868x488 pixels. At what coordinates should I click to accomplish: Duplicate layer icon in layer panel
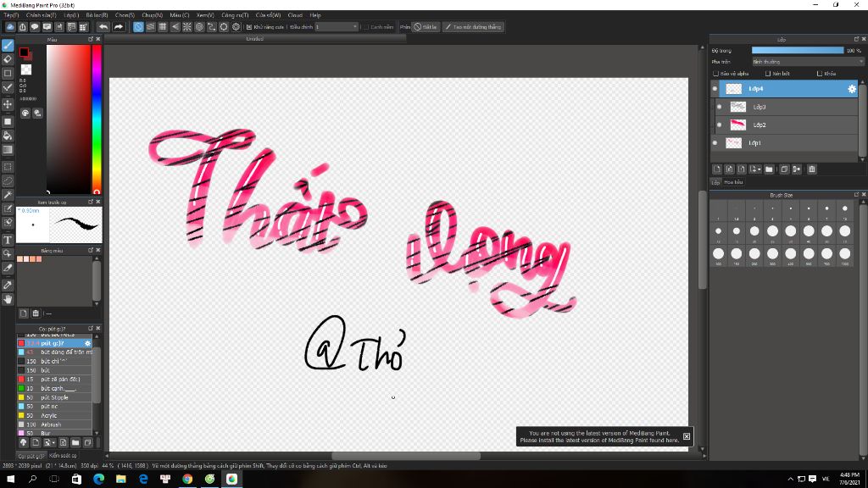tap(784, 169)
